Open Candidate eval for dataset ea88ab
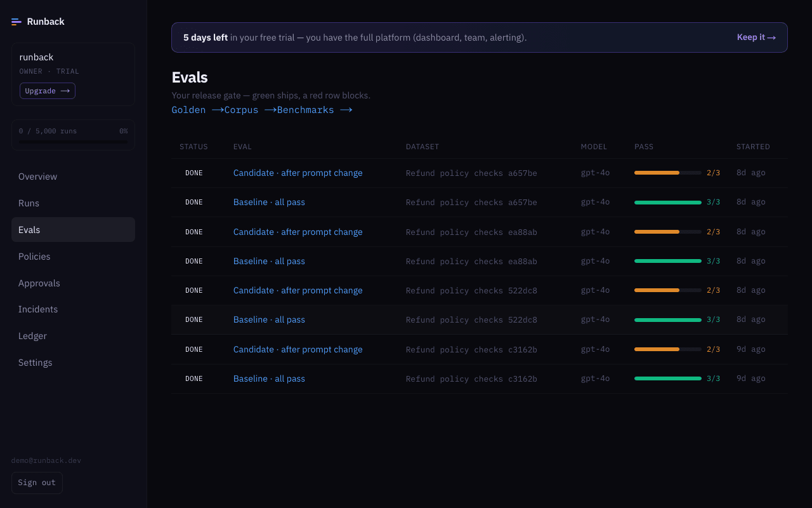 click(298, 232)
